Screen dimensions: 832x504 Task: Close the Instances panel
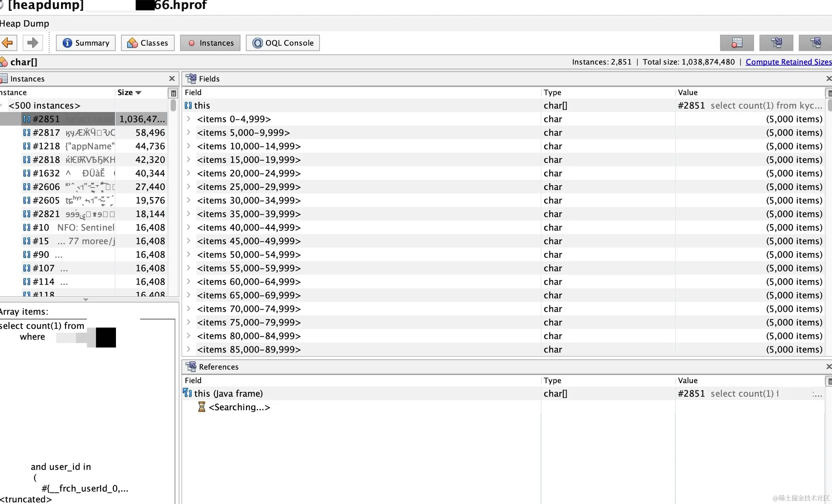click(x=172, y=78)
